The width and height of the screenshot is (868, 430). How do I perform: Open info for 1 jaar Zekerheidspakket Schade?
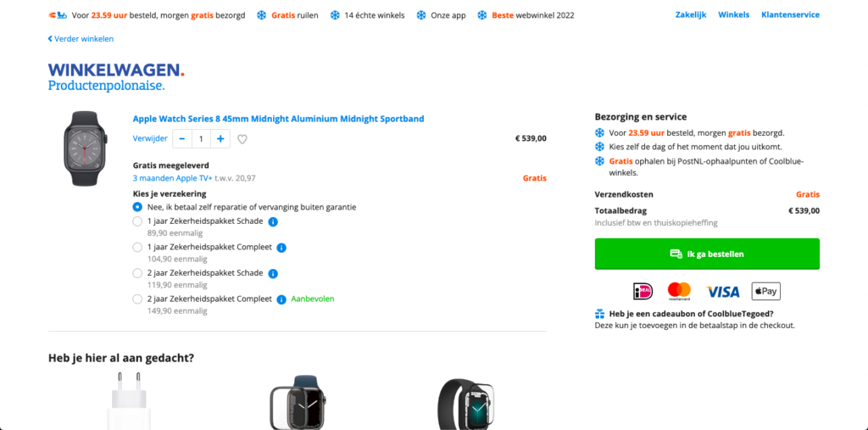(x=273, y=222)
